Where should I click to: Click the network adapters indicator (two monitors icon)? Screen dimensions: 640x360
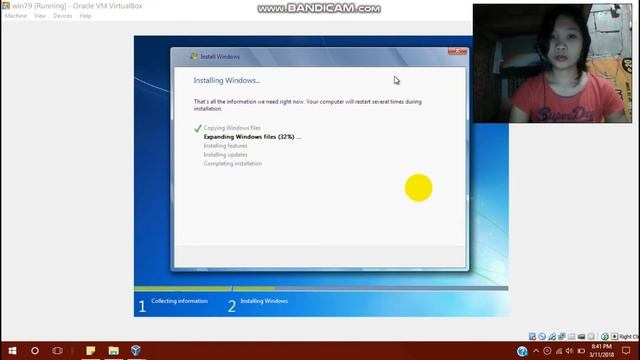pos(562,336)
